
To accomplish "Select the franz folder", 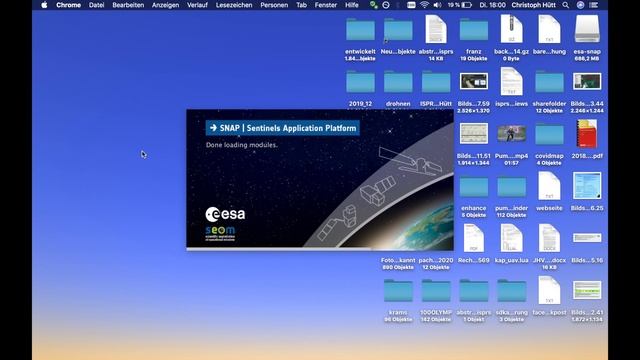I will tap(473, 30).
